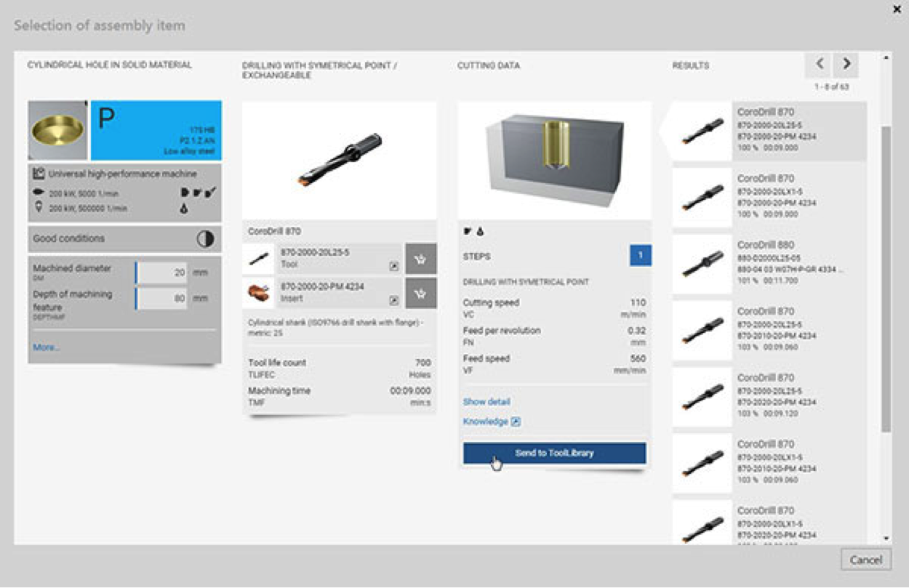This screenshot has height=588, width=909.
Task: Click the vertical scrollbar thumb
Action: pos(886,280)
